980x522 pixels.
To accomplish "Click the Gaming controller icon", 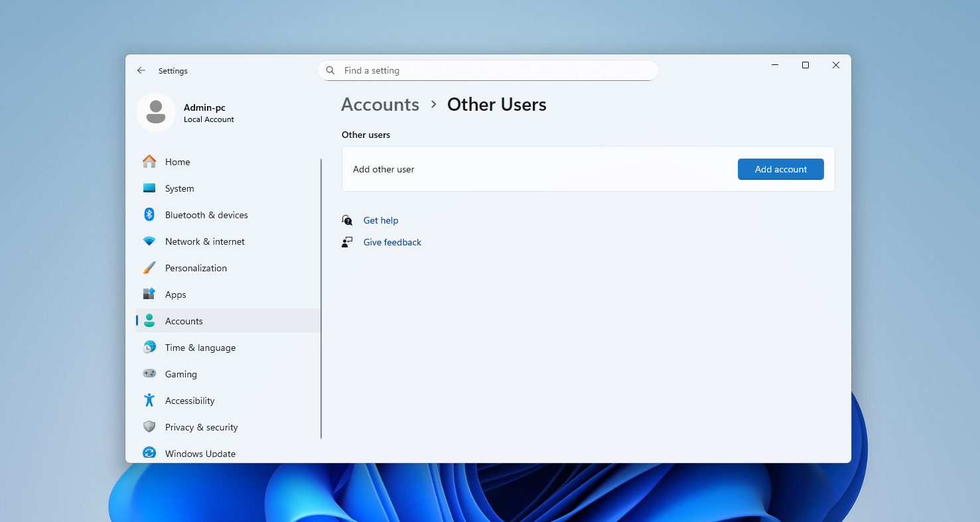I will pos(149,374).
